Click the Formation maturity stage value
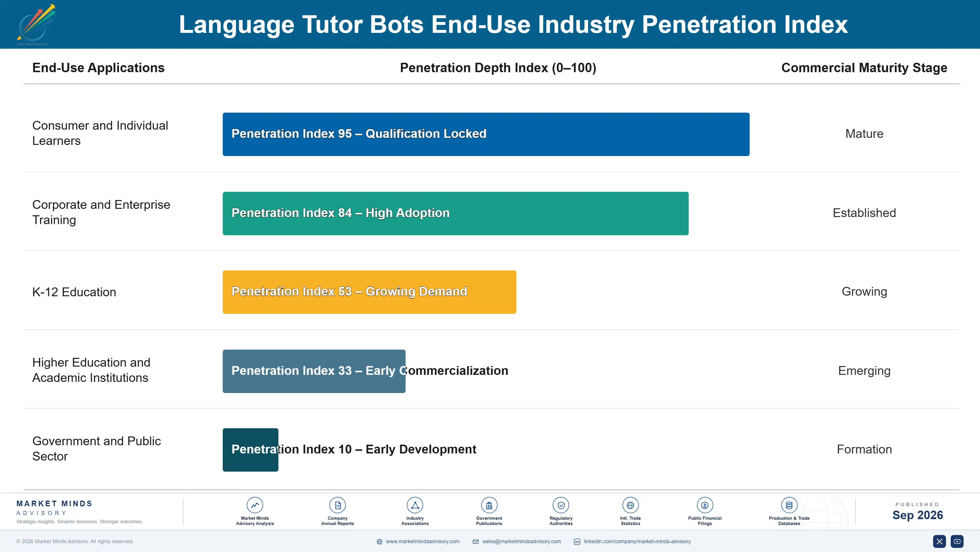 (x=864, y=449)
